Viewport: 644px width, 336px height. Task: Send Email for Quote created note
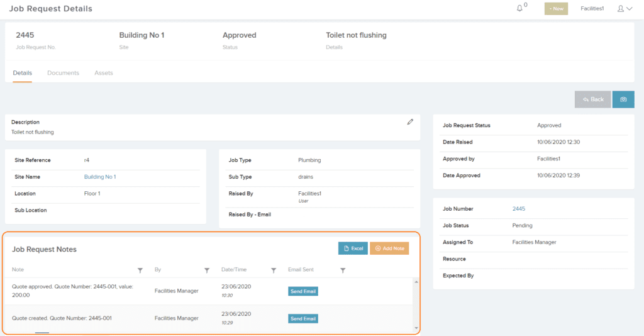[x=303, y=319]
